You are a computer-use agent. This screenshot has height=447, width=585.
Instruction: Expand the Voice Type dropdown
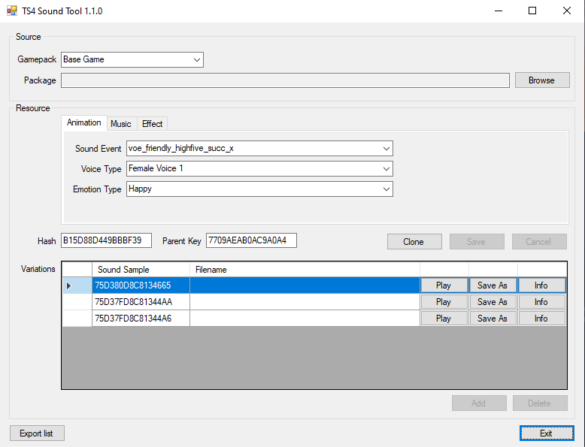click(x=259, y=169)
